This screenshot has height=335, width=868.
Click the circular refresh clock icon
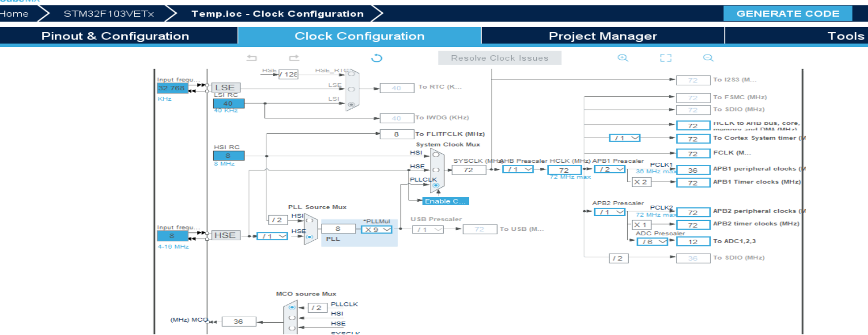377,58
